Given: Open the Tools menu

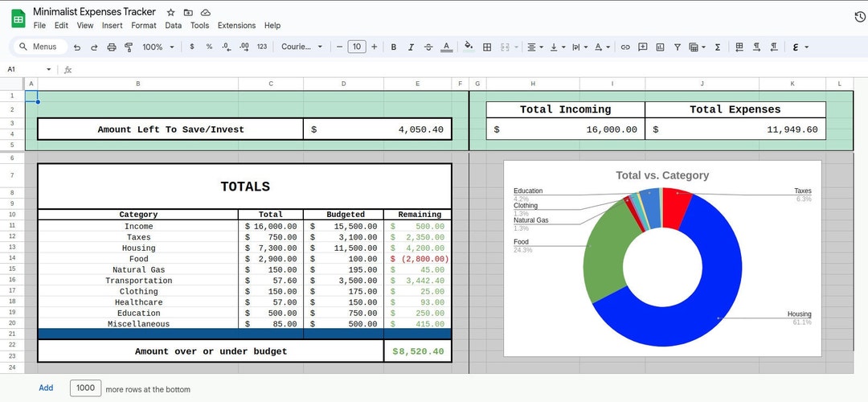Looking at the screenshot, I should pyautogui.click(x=200, y=26).
